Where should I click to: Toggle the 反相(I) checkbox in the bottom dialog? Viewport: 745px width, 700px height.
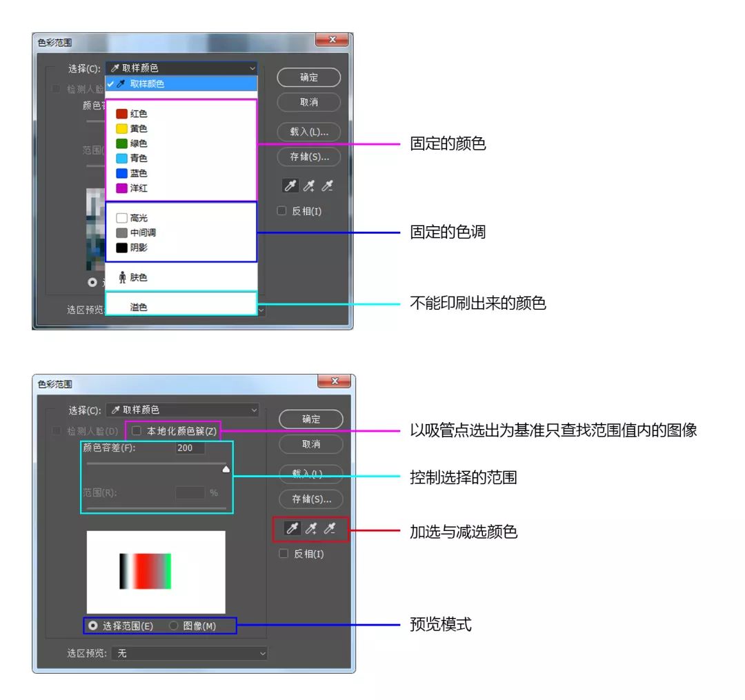coord(284,553)
